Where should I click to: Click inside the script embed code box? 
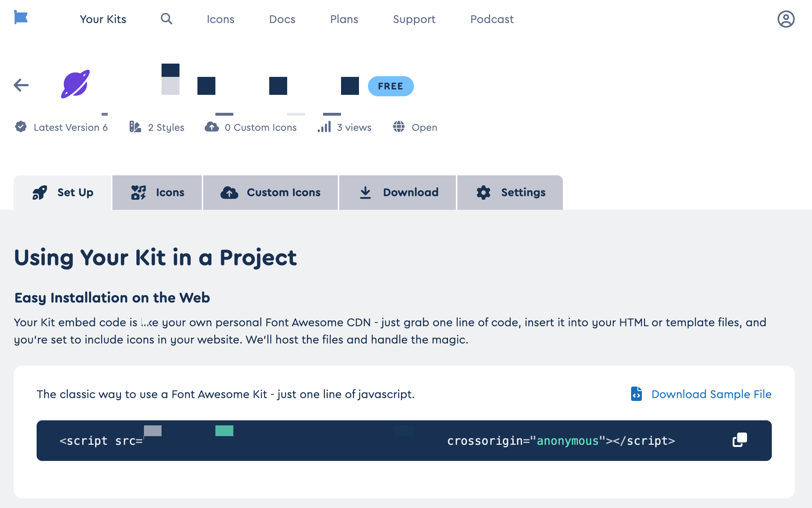point(404,440)
